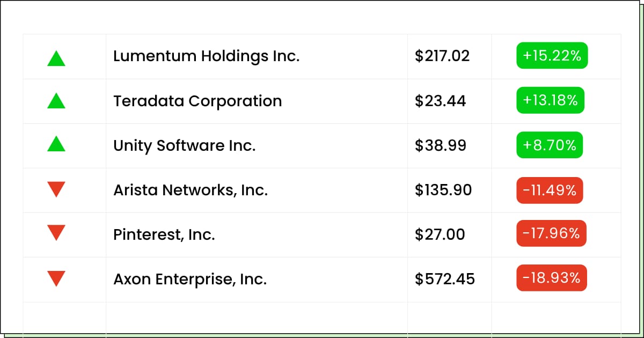The height and width of the screenshot is (338, 644).
Task: Open Lumentum Holdings Inc. company name
Action: 206,56
